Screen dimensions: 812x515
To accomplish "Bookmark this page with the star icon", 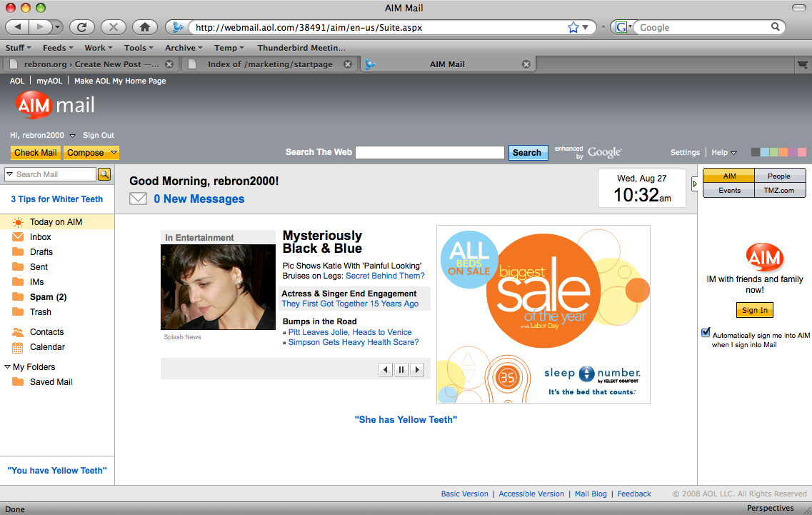I will (x=573, y=27).
